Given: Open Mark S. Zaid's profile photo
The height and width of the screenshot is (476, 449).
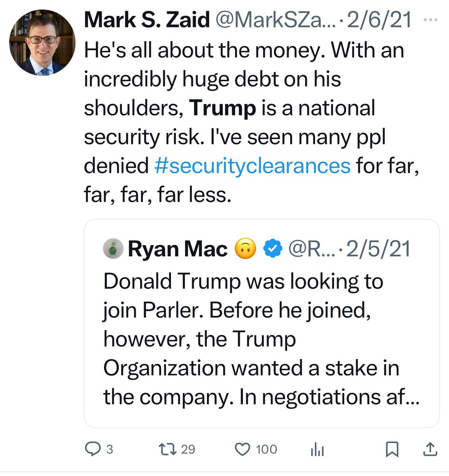Looking at the screenshot, I should click(x=42, y=43).
